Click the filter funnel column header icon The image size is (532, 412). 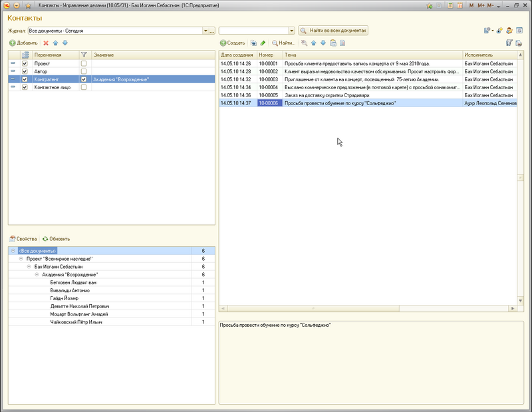tap(84, 55)
